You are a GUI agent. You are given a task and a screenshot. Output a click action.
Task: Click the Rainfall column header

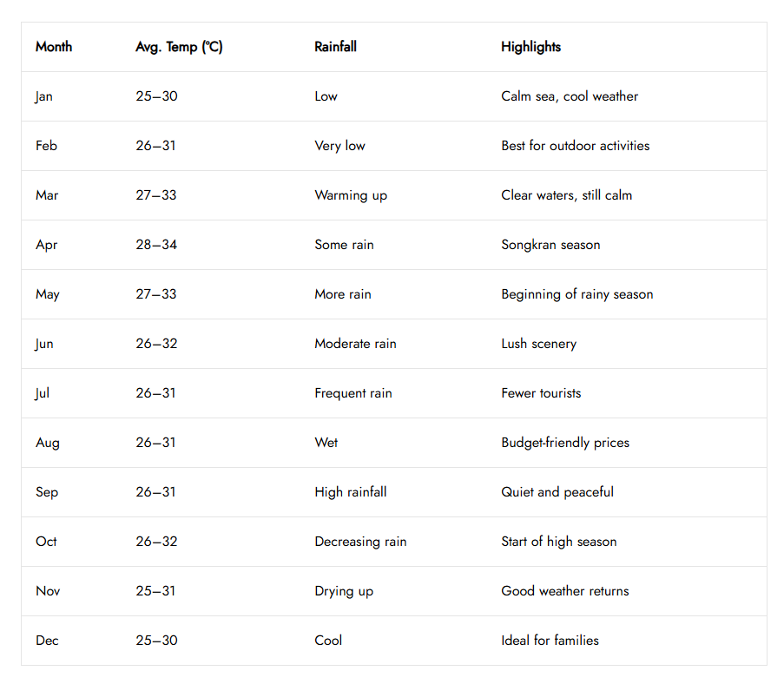click(x=335, y=47)
